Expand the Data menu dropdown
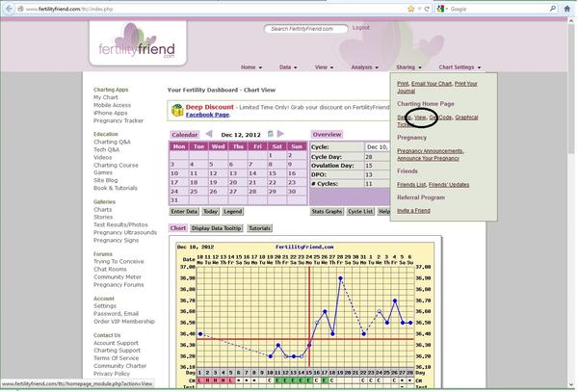Screen dimensions: 578x392 point(287,67)
